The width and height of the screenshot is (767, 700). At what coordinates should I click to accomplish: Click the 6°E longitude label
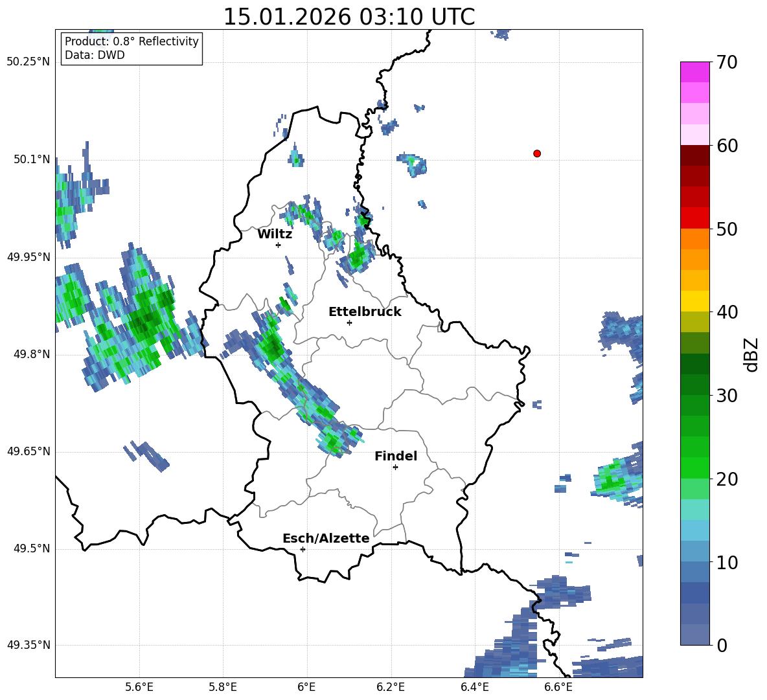(x=306, y=687)
